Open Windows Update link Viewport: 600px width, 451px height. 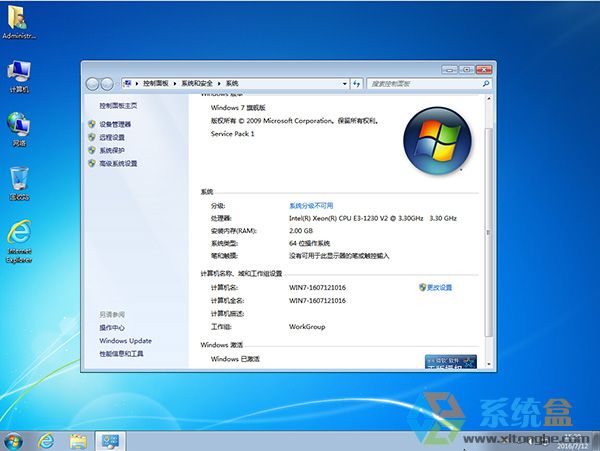click(126, 341)
